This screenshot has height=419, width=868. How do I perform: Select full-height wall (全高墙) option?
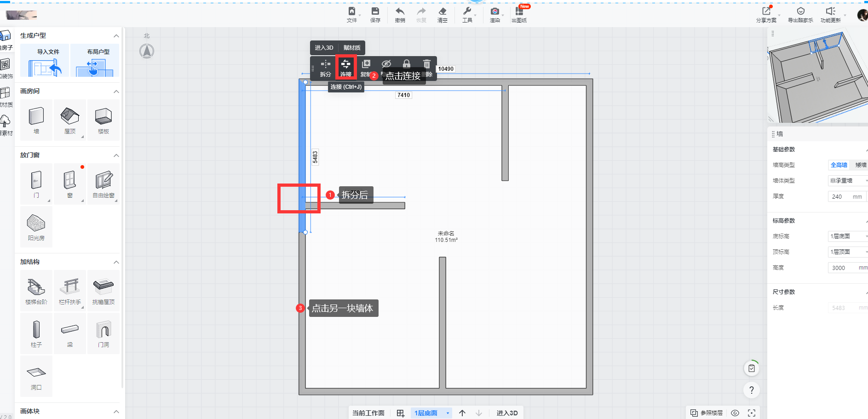tap(839, 165)
